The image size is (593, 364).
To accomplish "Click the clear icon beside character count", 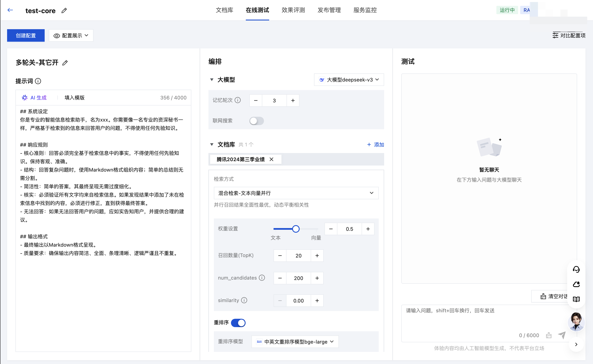I will tap(549, 335).
